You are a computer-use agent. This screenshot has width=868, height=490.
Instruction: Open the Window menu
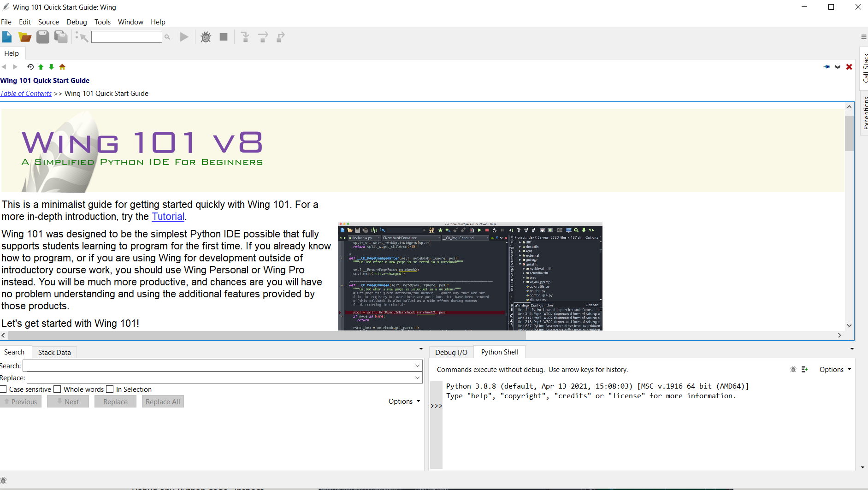(130, 22)
